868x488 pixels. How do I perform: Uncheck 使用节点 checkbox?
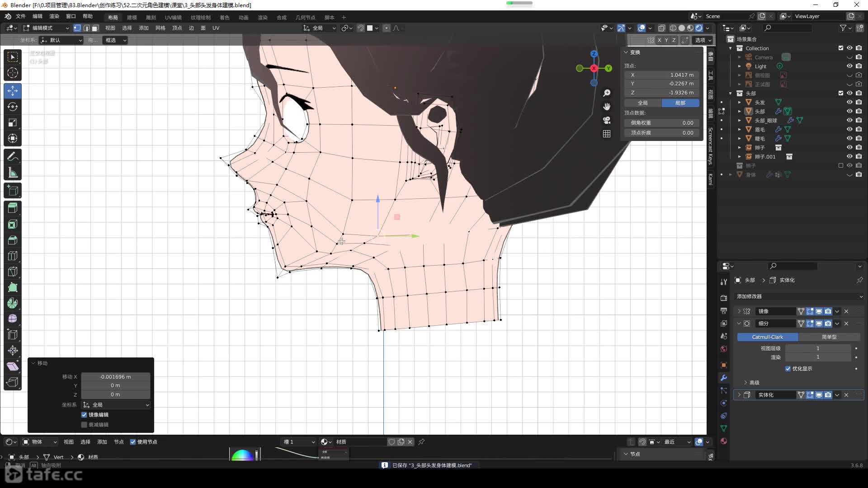[x=133, y=442]
